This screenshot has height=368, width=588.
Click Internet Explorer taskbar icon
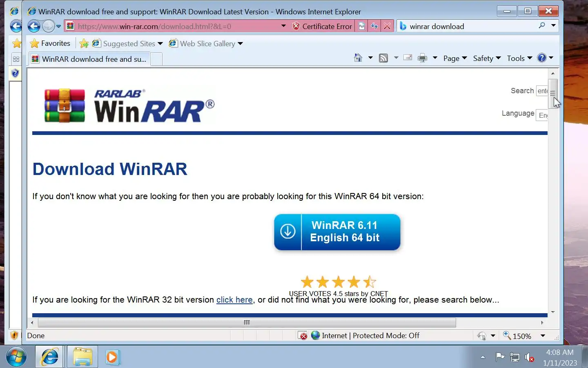point(50,357)
